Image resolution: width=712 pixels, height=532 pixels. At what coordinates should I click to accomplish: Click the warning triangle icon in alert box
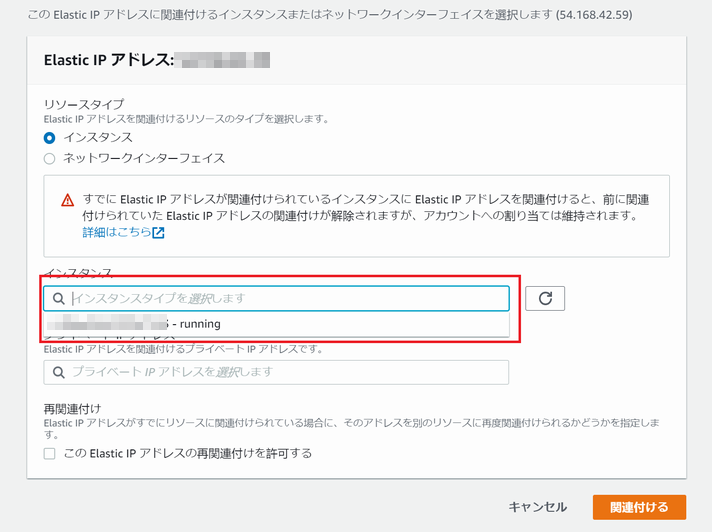point(68,200)
